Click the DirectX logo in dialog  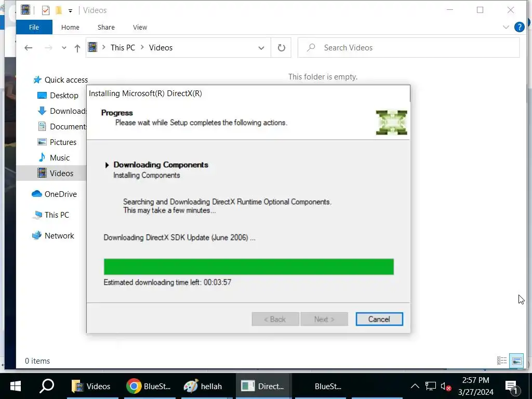coord(391,123)
